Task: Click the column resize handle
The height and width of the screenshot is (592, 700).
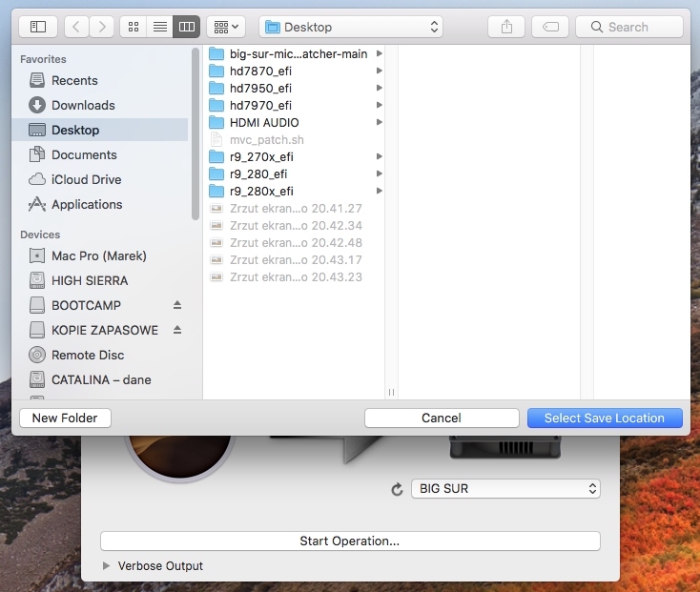Action: click(x=392, y=392)
